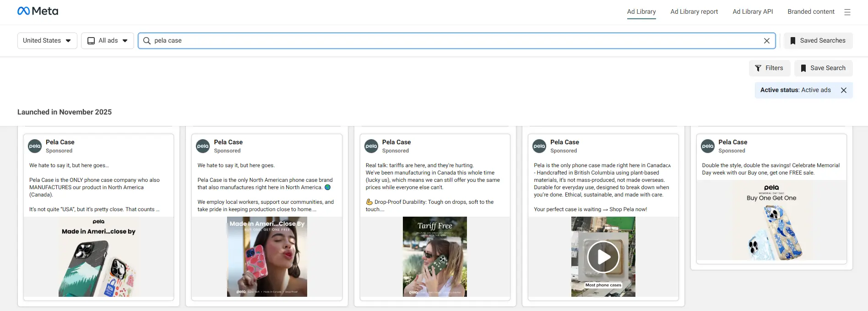
Task: Click Pela Case name on tariffs ad
Action: point(396,142)
